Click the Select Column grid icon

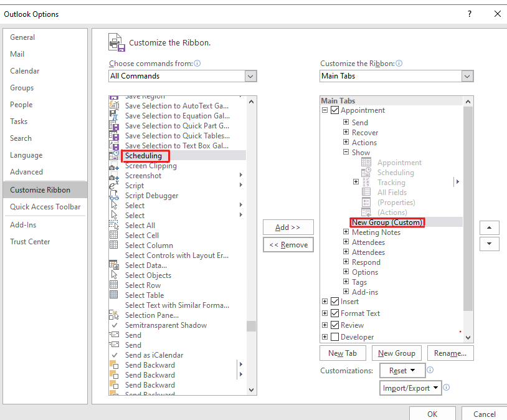tap(114, 246)
